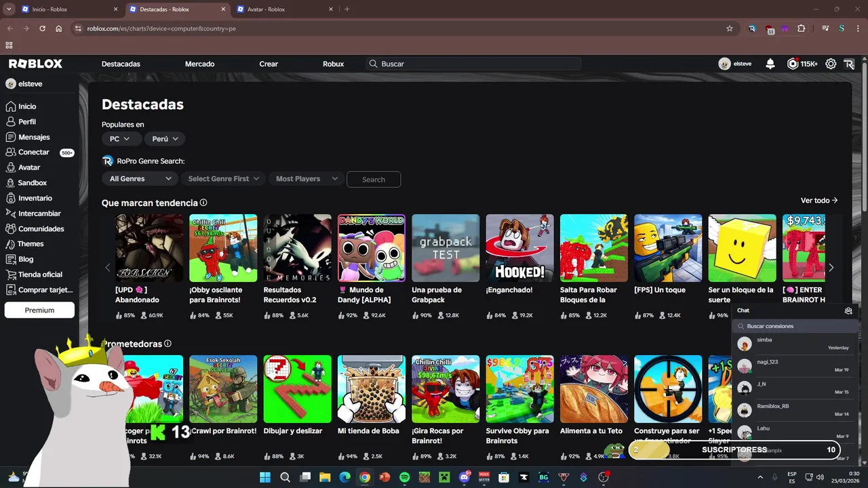Open Intercambiar in the sidebar

39,213
